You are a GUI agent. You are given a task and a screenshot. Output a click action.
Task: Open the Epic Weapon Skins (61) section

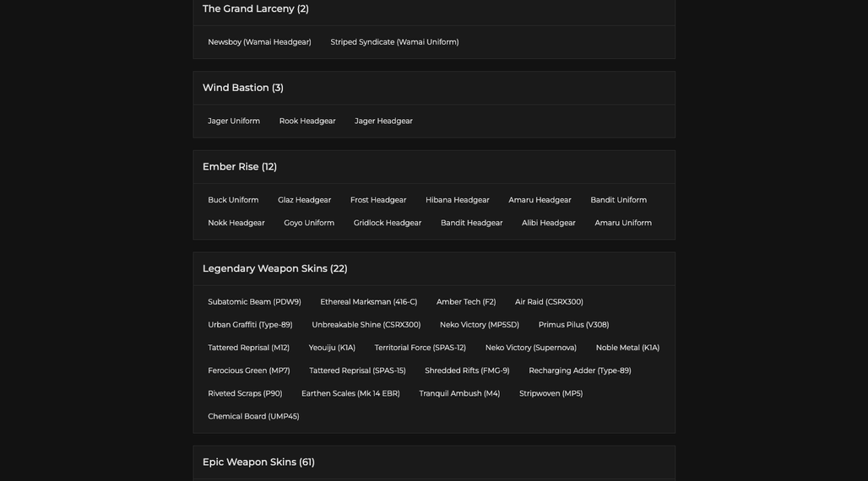click(x=434, y=462)
